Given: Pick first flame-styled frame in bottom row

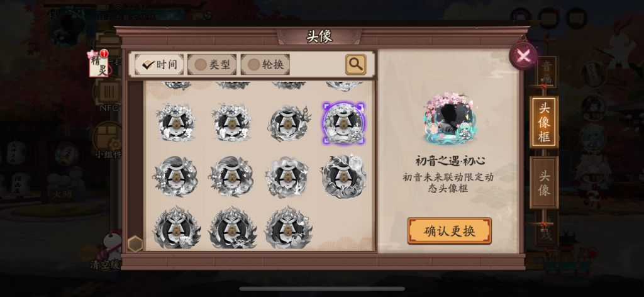Looking at the screenshot, I should [x=176, y=228].
